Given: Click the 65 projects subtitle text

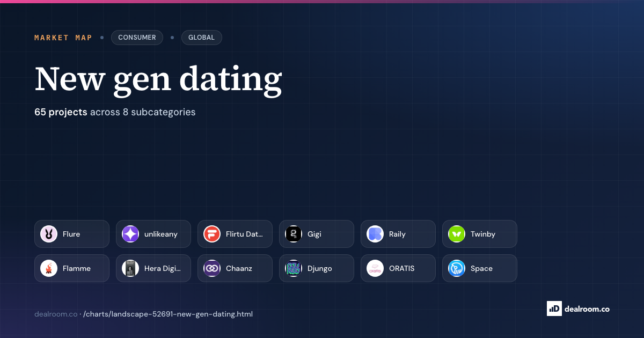Looking at the screenshot, I should 115,112.
